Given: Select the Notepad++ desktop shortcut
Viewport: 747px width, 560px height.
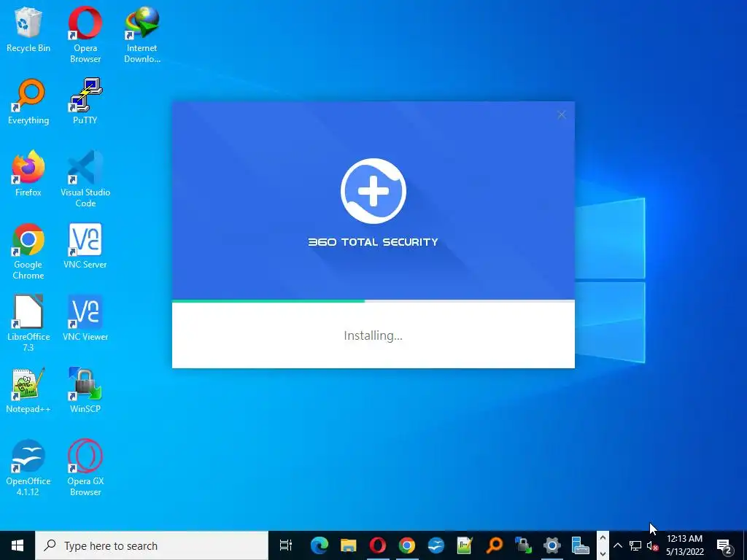Looking at the screenshot, I should tap(28, 391).
